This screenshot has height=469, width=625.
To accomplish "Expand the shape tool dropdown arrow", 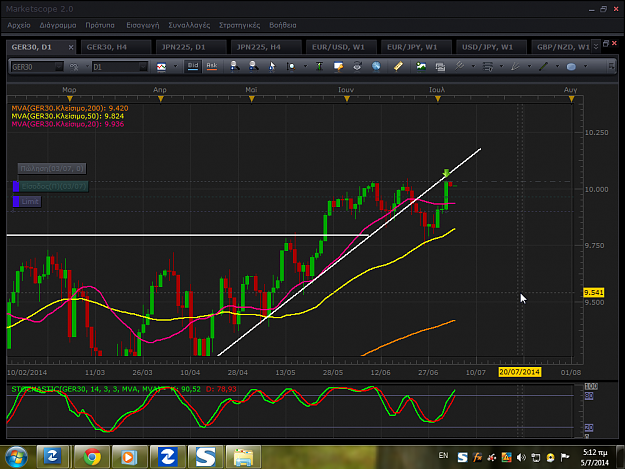I will coord(585,67).
